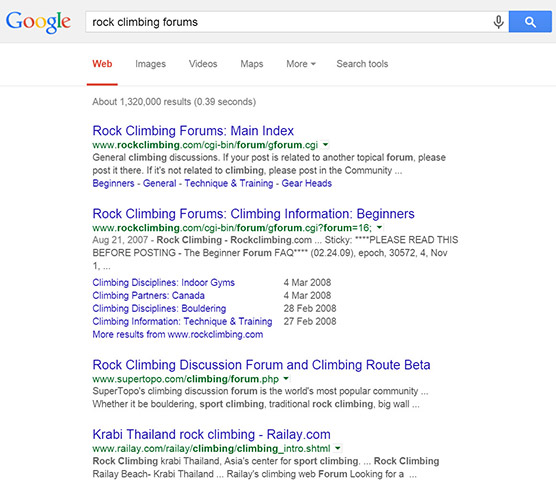
Task: Switch to the Images tab
Action: pos(150,64)
